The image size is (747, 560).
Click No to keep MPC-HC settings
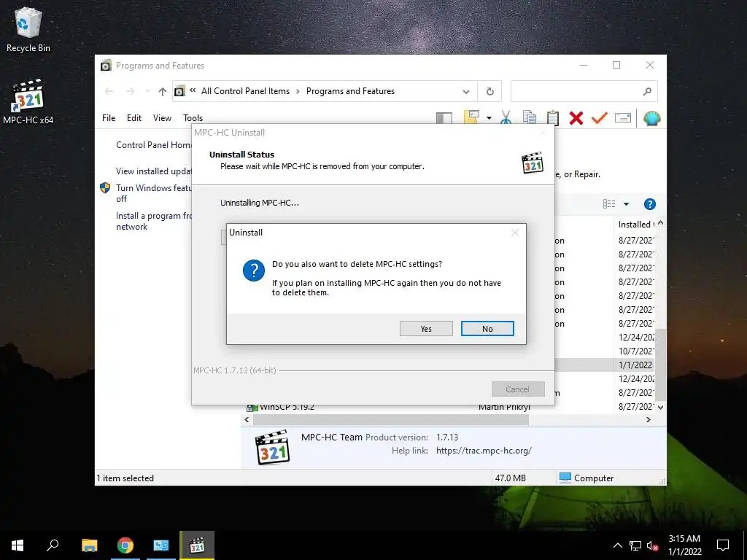click(487, 329)
